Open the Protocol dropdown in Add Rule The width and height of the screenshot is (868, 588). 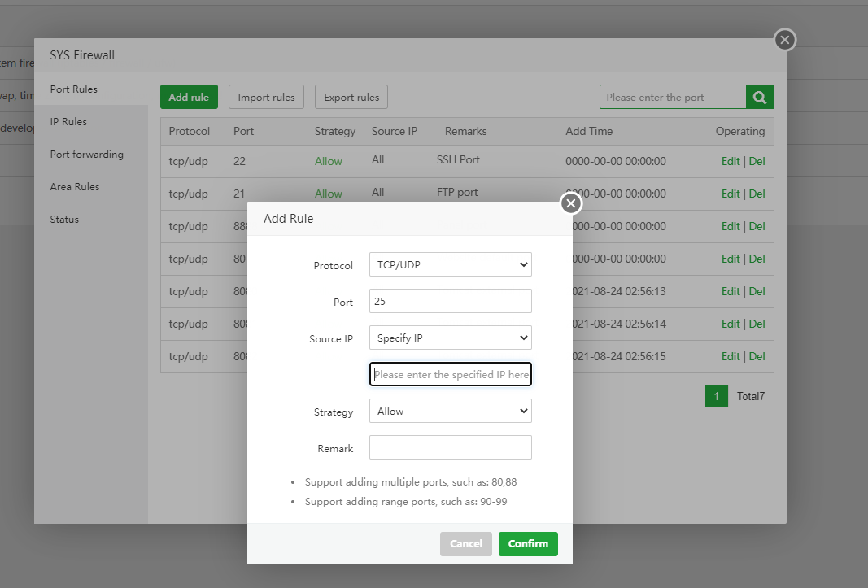[450, 264]
